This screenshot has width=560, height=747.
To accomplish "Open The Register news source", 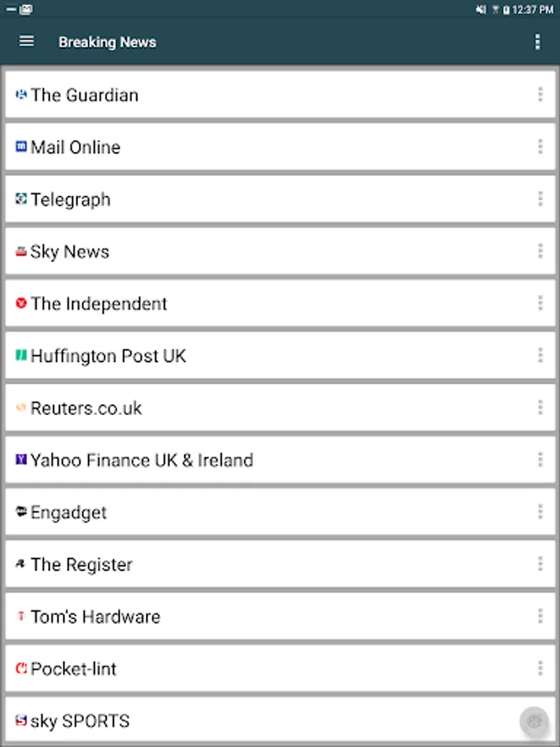I will point(81,564).
